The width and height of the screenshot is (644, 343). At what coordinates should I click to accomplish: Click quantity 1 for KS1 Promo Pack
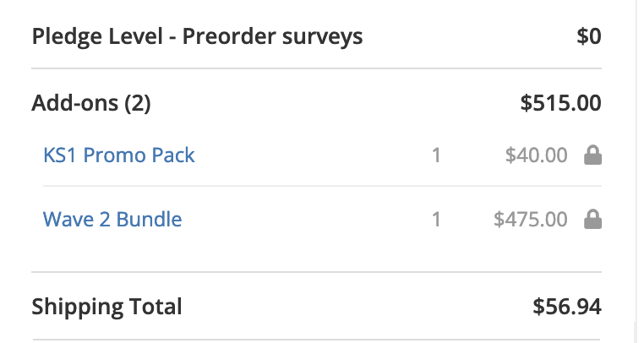[x=436, y=155]
